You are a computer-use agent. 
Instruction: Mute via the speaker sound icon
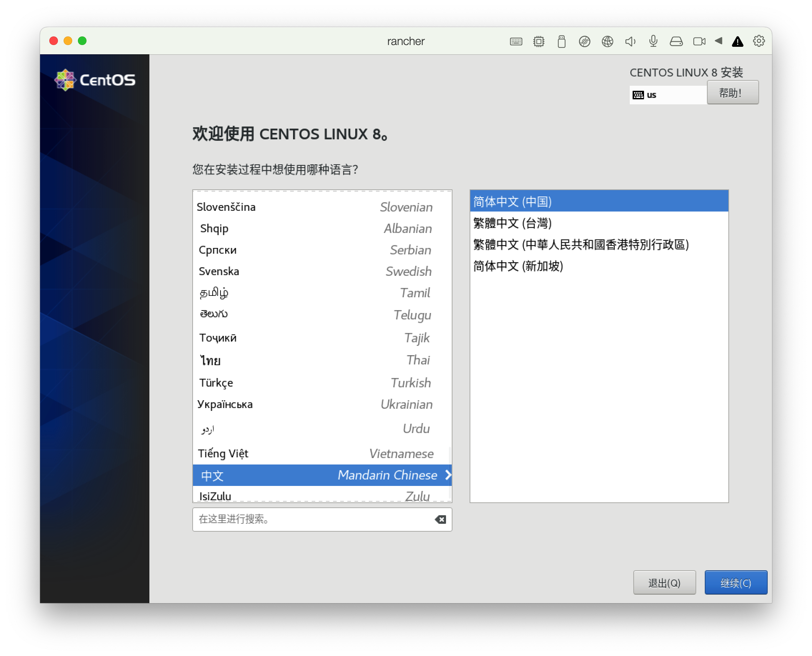point(630,41)
